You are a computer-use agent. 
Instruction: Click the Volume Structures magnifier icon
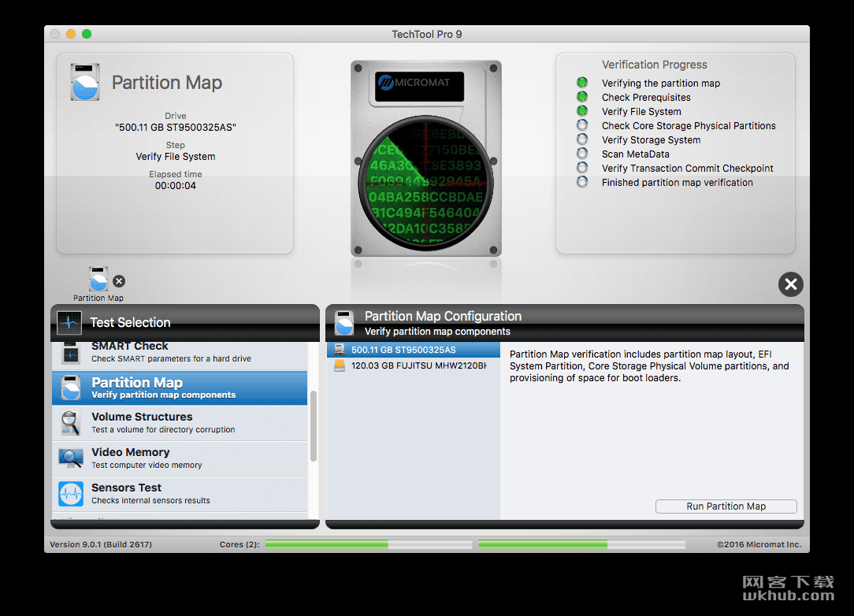click(71, 423)
